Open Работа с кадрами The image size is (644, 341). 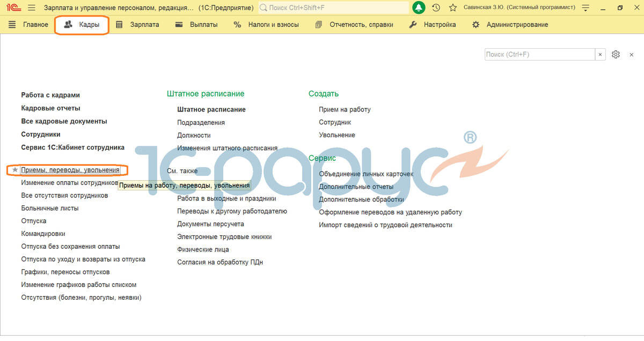click(x=50, y=95)
